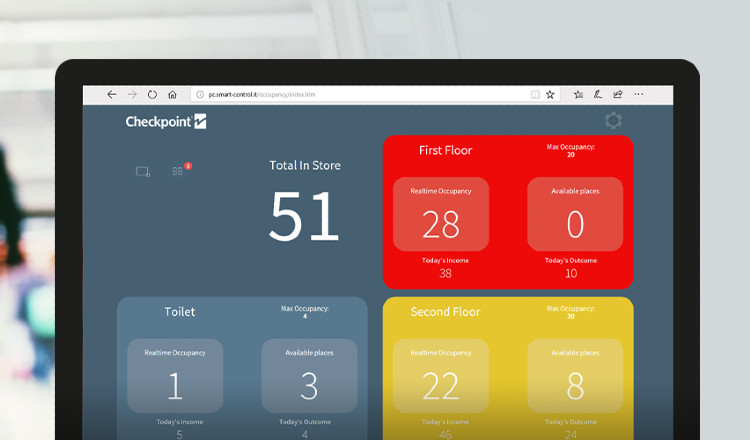Image resolution: width=750 pixels, height=440 pixels.
Task: Open the grid view with notification badge
Action: 178,171
